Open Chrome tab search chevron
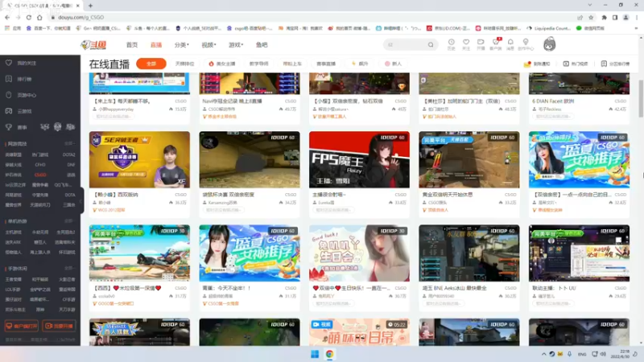This screenshot has width=644, height=362. coord(590,5)
